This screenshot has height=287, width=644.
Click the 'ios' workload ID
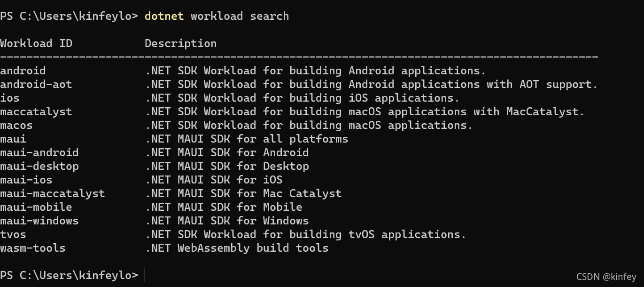10,98
